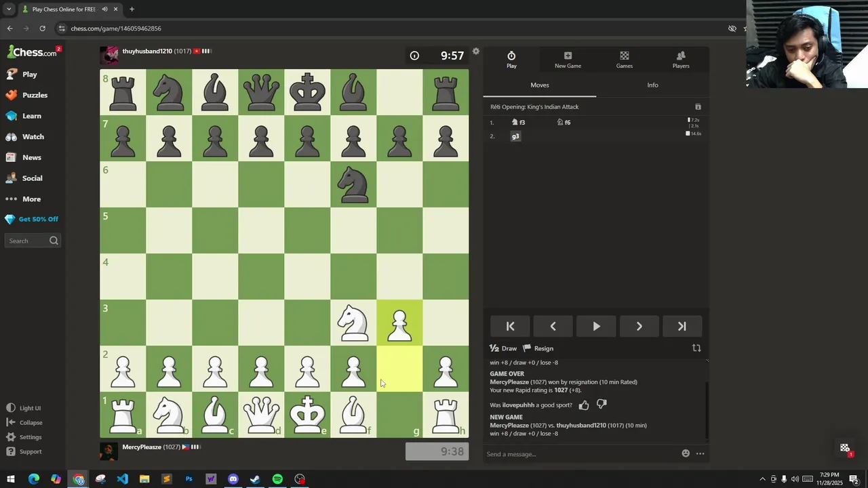Select the black knight on f6
Screen dimensions: 868x488
click(x=353, y=184)
